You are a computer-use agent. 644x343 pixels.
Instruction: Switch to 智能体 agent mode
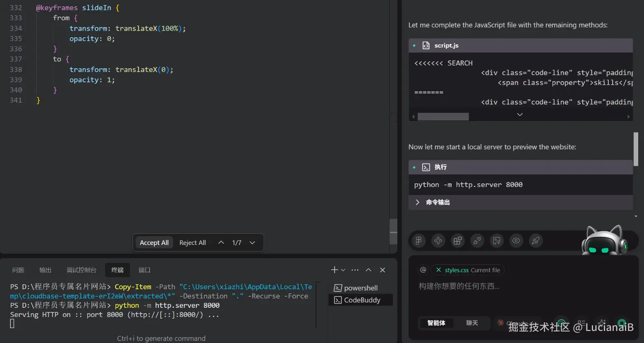pos(436,323)
